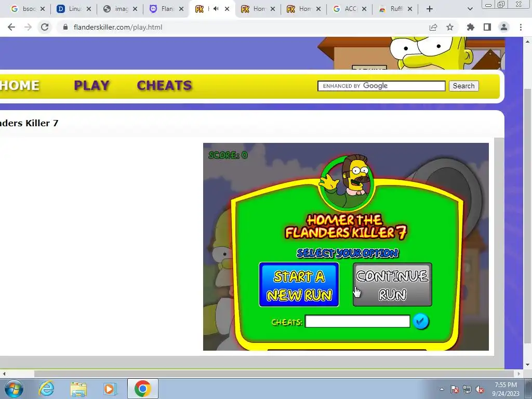
Task: Toggle the browser side panel icon
Action: pos(487,27)
